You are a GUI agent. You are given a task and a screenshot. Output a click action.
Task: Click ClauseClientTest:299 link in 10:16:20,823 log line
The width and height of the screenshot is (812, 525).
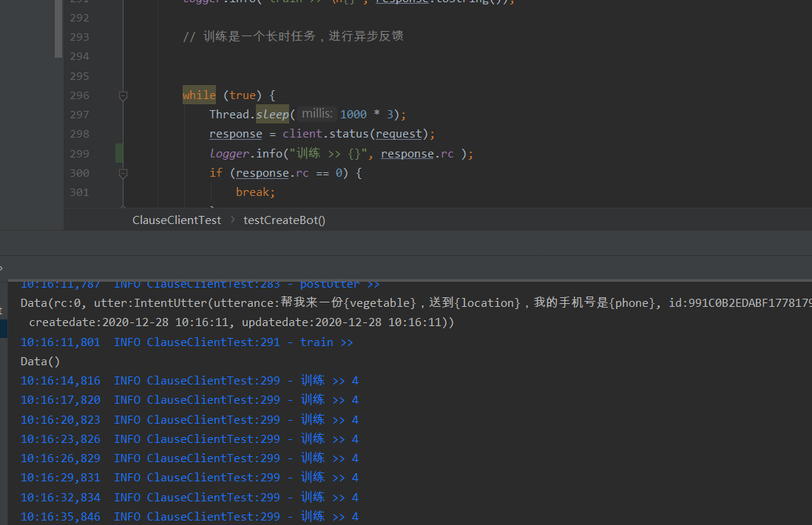214,420
